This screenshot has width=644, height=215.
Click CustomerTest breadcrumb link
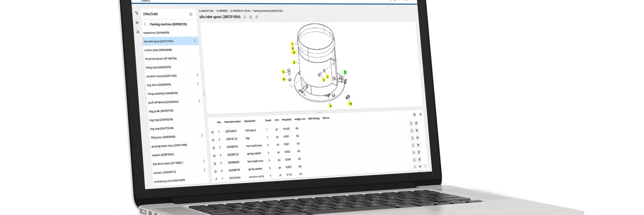[207, 11]
